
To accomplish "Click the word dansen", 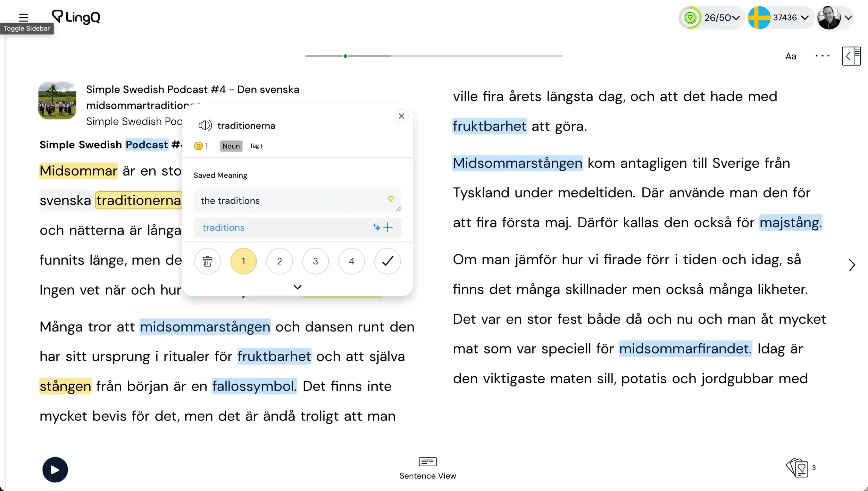I will click(x=328, y=327).
